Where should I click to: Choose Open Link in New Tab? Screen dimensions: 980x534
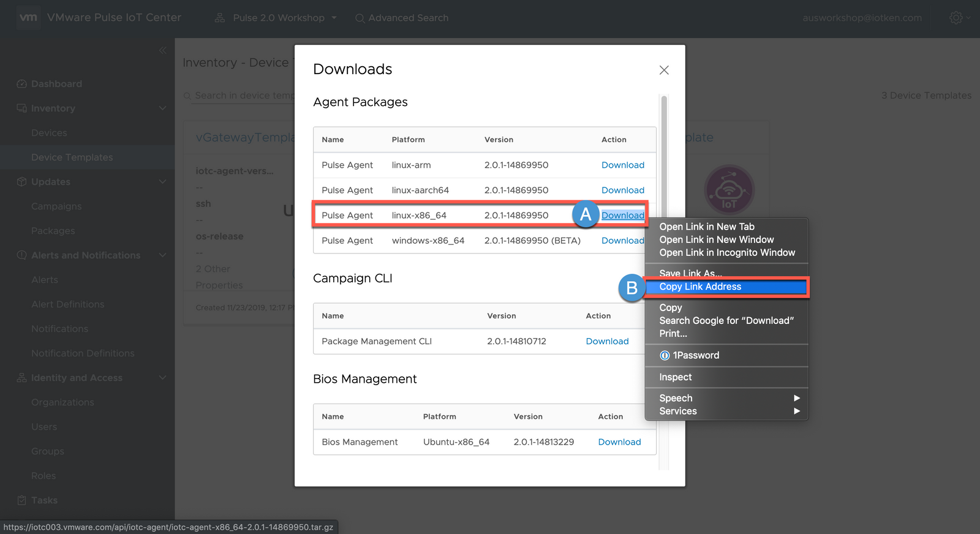(x=707, y=227)
